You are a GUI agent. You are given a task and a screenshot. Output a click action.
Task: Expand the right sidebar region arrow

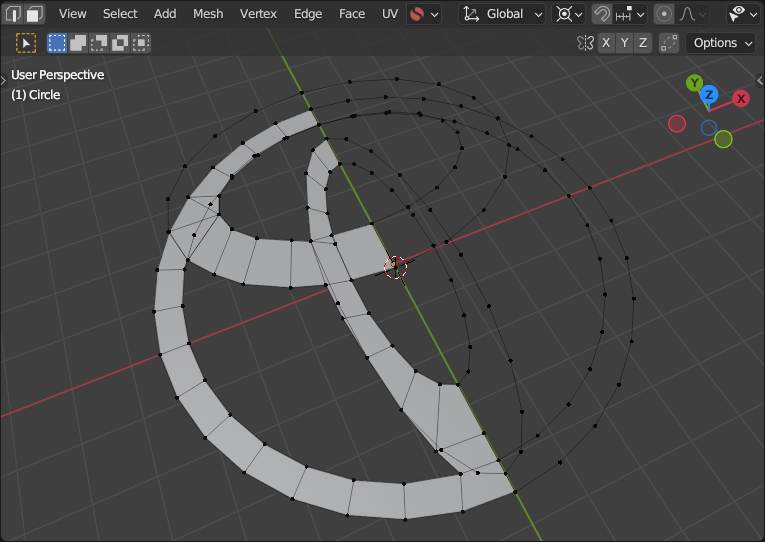[760, 80]
